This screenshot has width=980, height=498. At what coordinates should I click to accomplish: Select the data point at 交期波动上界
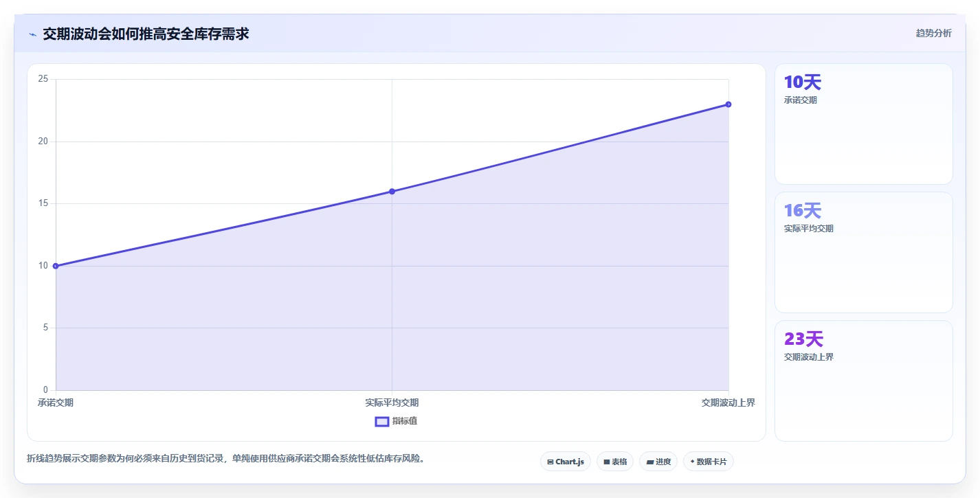click(728, 104)
